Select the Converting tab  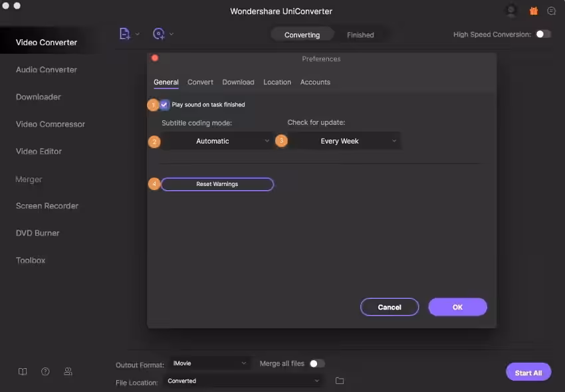pyautogui.click(x=302, y=35)
